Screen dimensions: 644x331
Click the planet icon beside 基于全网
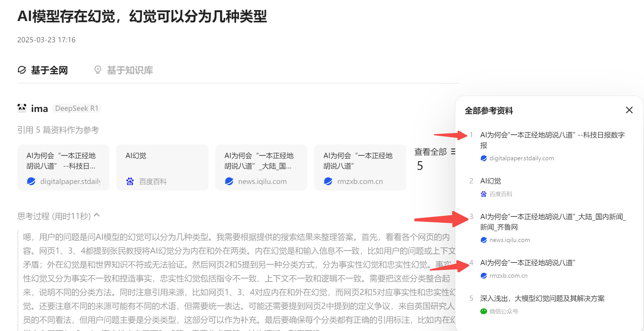[22, 70]
